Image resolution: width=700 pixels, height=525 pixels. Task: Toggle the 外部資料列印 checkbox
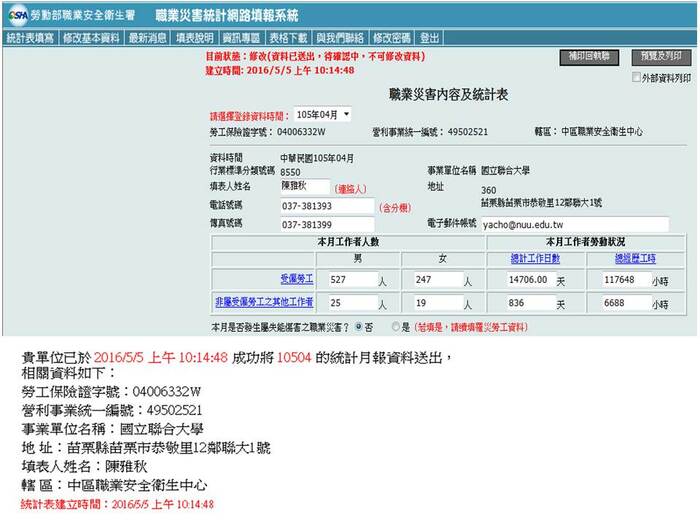pos(636,77)
